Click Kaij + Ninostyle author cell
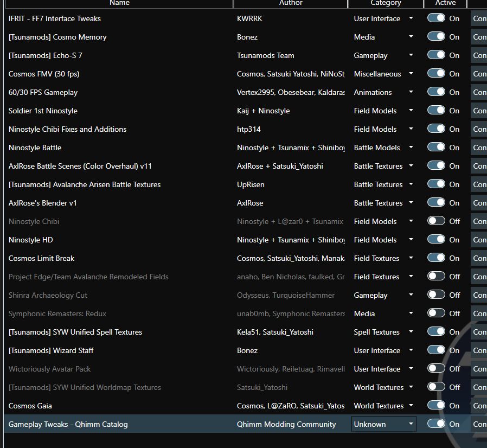Viewport: 487px width, 448px height. (x=263, y=111)
